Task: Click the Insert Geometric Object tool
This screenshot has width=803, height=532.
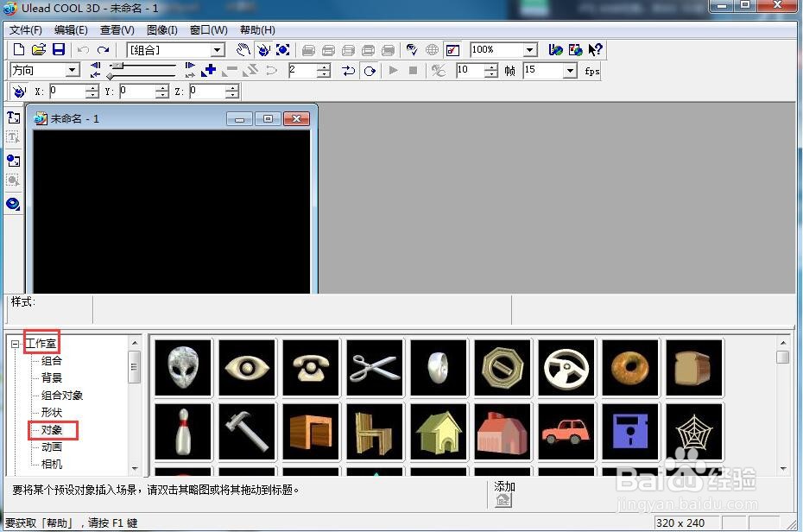Action: point(13,205)
